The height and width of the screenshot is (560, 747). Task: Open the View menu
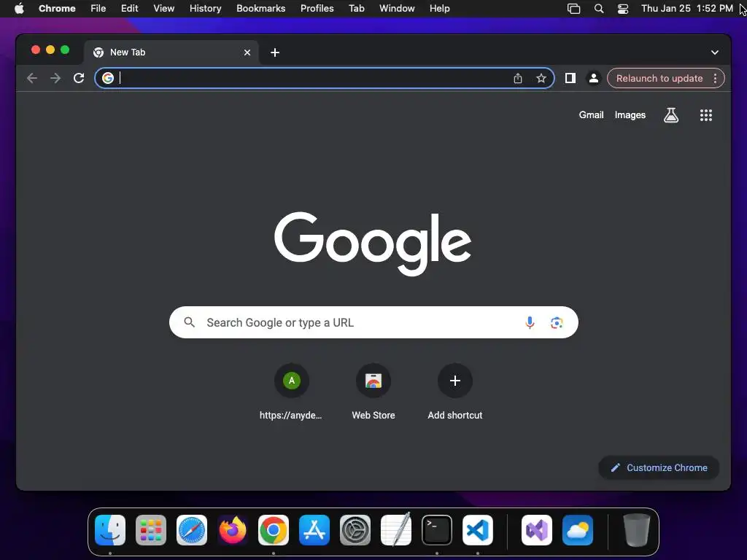[x=164, y=8]
